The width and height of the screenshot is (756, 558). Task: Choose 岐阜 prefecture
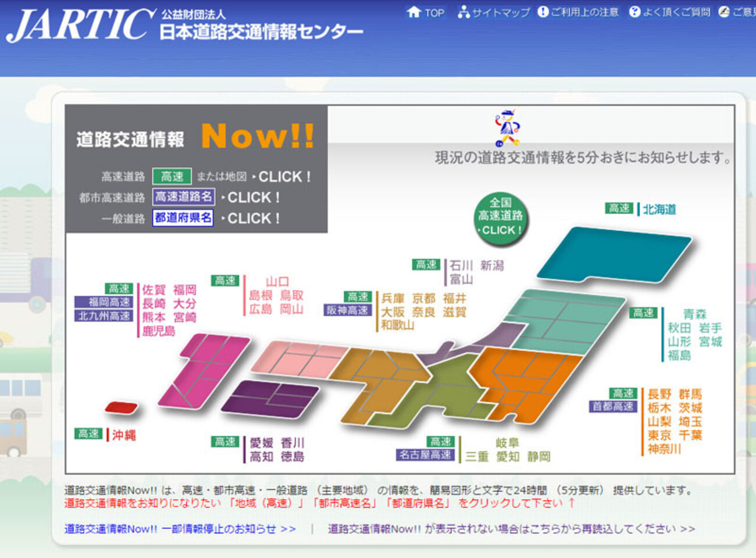pos(508,443)
